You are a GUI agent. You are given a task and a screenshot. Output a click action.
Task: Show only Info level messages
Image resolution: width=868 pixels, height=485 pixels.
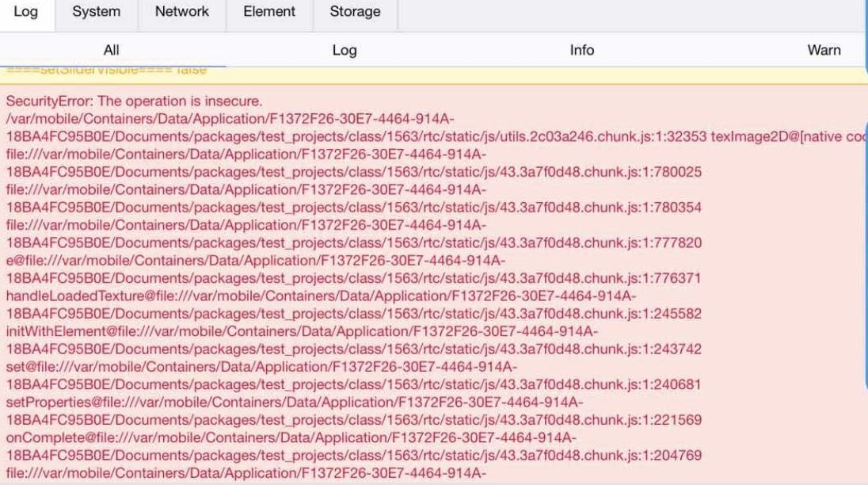tap(581, 50)
